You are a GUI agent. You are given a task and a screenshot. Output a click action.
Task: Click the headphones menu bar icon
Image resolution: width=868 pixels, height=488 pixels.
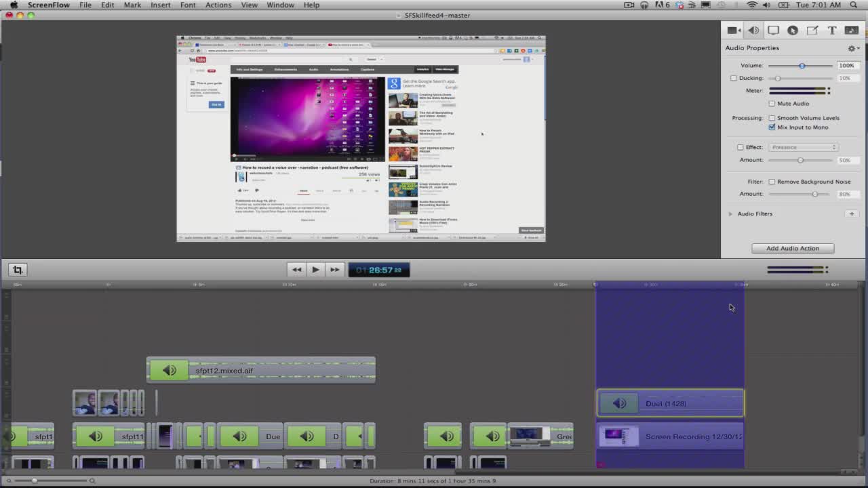click(644, 5)
